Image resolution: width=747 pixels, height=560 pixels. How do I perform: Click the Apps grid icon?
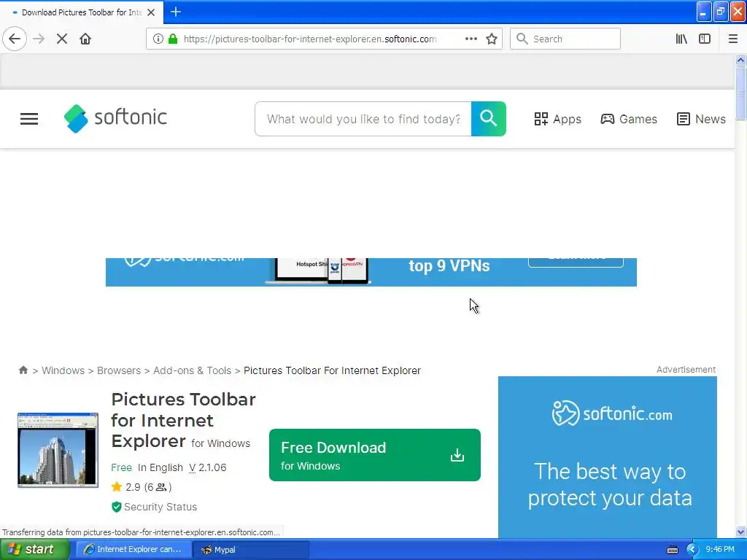(541, 119)
